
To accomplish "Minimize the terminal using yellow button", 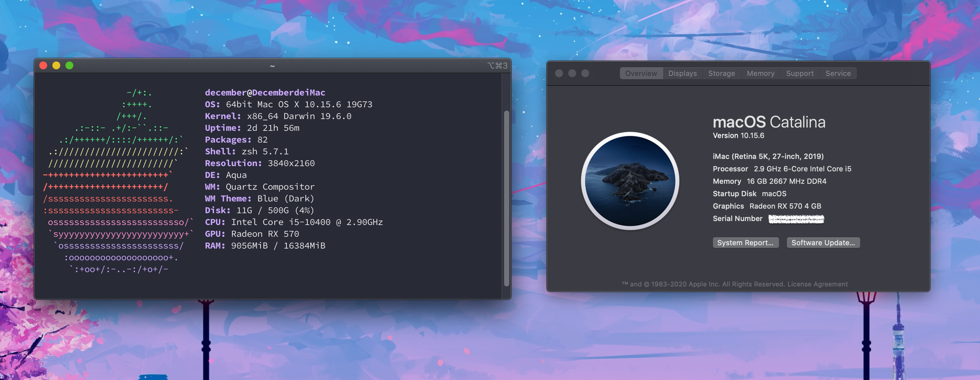I will 56,65.
